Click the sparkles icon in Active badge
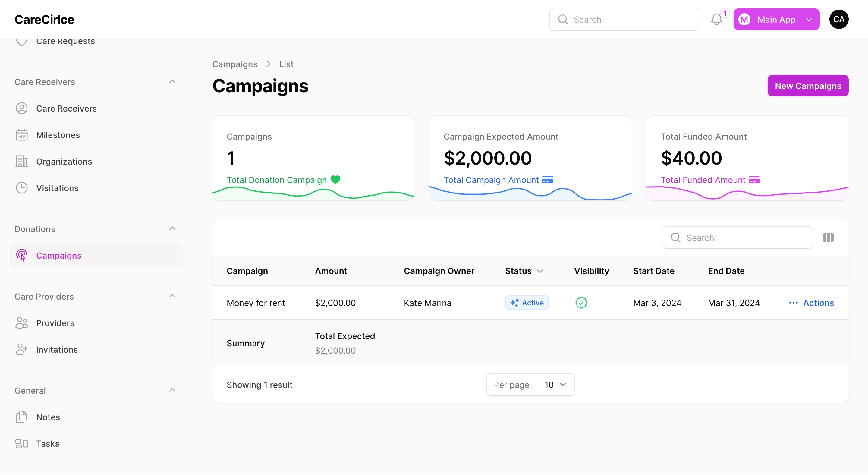The image size is (868, 475). coord(514,303)
